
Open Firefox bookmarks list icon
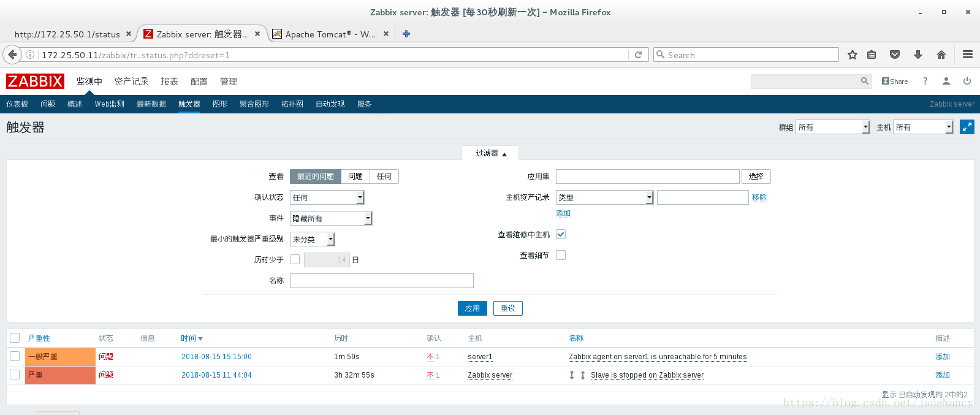(x=872, y=55)
